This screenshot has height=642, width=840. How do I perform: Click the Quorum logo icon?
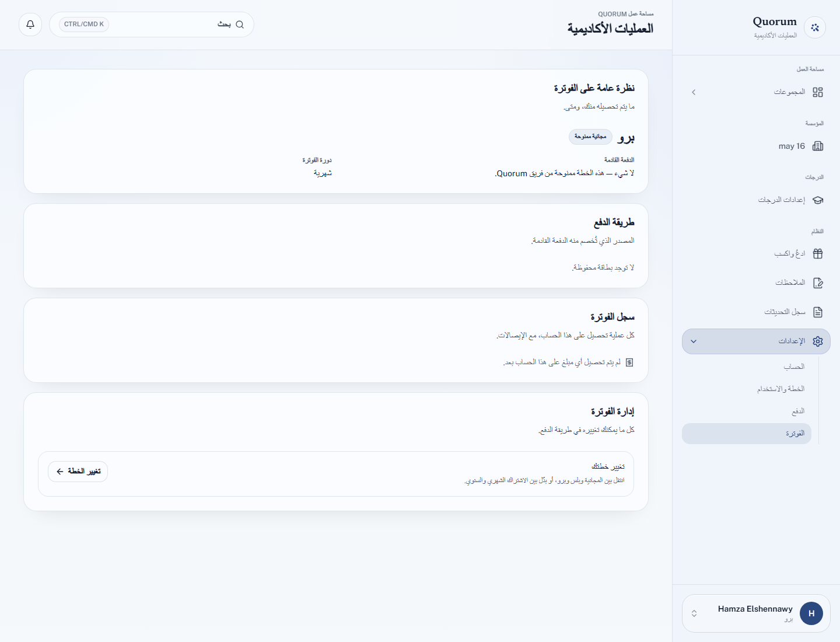point(815,27)
